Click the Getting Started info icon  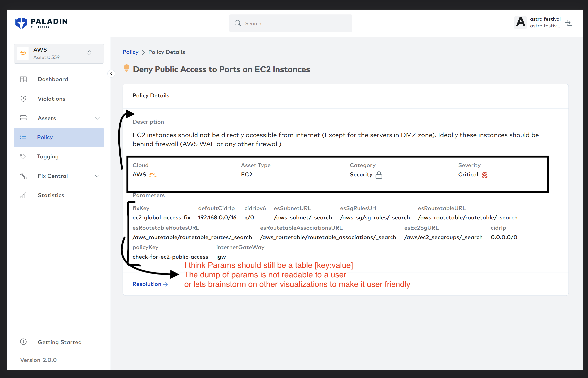[23, 342]
